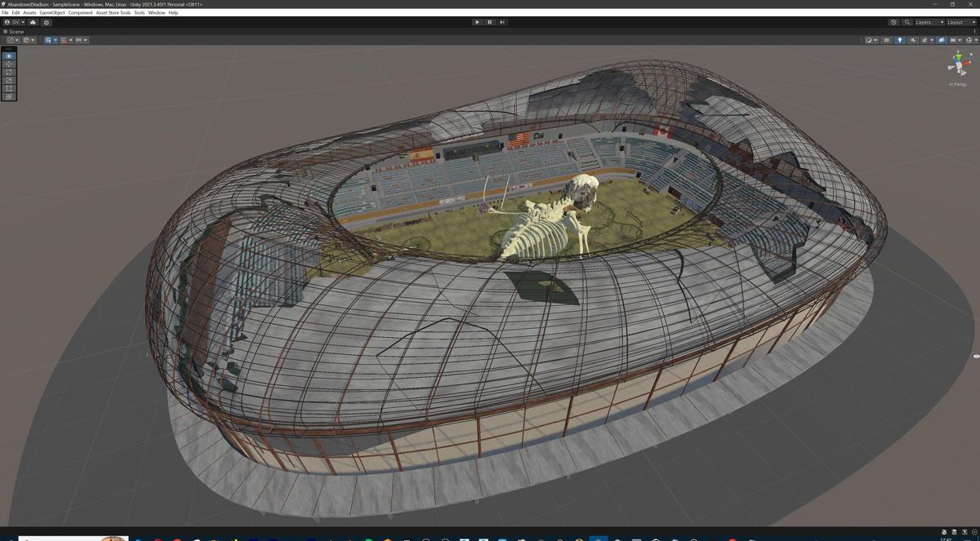
Task: Select the Scale tool
Action: (8, 80)
